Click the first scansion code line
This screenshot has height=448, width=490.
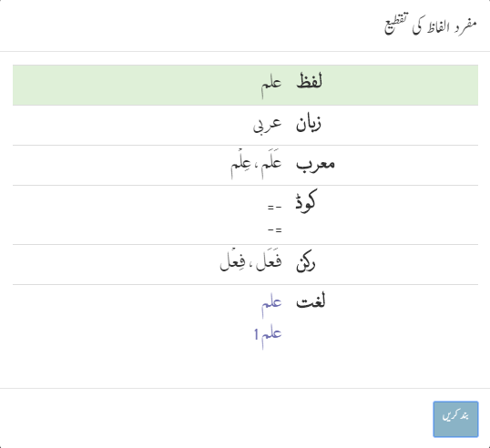point(275,207)
